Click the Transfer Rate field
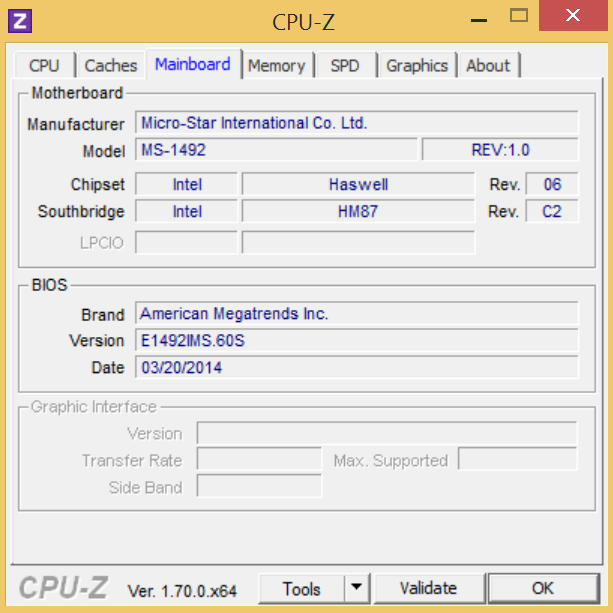Viewport: 613px width, 613px height. pyautogui.click(x=260, y=460)
